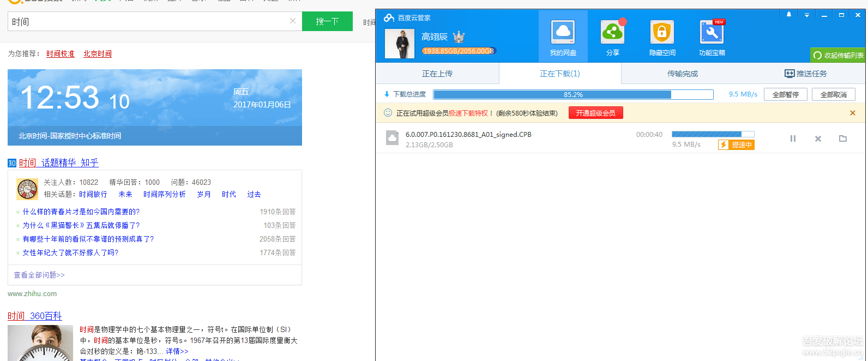The image size is (868, 361).
Task: Open related topic 时间序列分析
Action: 165,194
